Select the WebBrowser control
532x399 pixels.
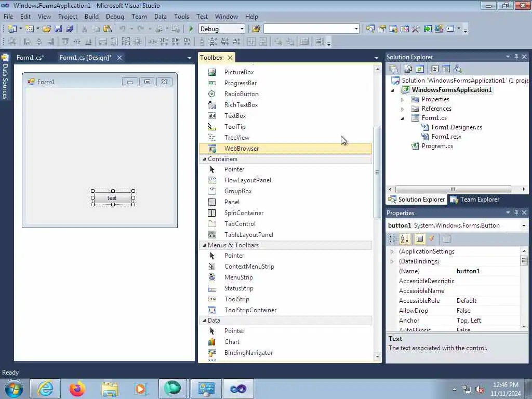[286, 148]
